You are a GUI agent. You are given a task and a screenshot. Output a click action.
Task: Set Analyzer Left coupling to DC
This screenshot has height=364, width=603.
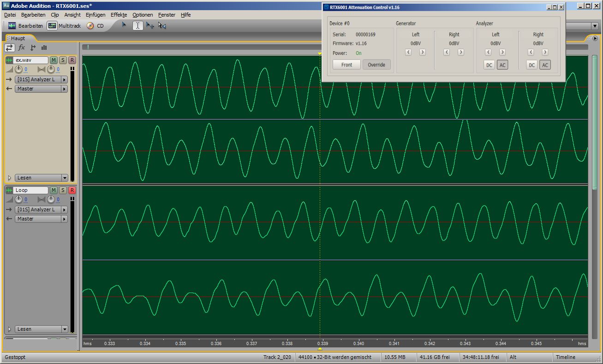pyautogui.click(x=489, y=65)
